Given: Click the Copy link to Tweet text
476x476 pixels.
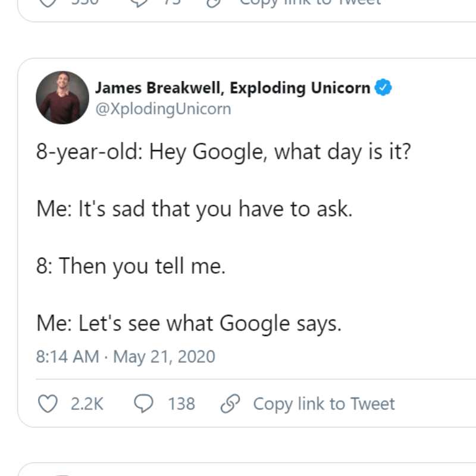Looking at the screenshot, I should coord(324,403).
